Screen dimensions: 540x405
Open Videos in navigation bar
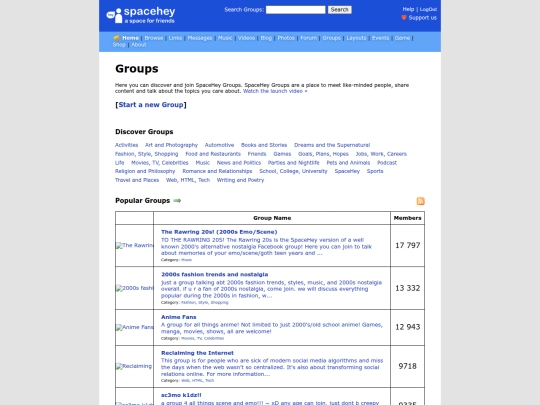[x=246, y=38]
